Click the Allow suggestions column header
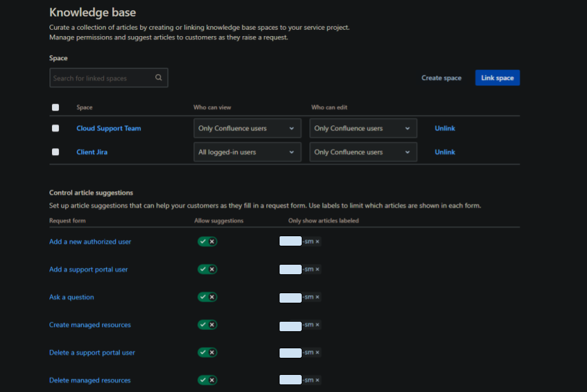The width and height of the screenshot is (587, 392). click(x=219, y=220)
